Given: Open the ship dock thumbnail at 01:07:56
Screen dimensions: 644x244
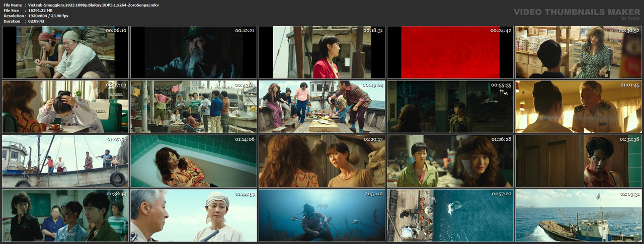Looking at the screenshot, I should coord(65,161).
